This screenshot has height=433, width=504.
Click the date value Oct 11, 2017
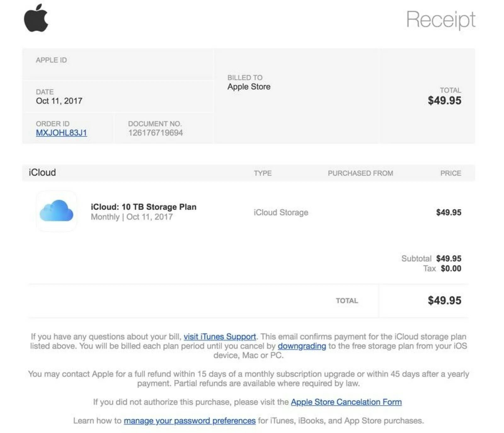tap(59, 101)
